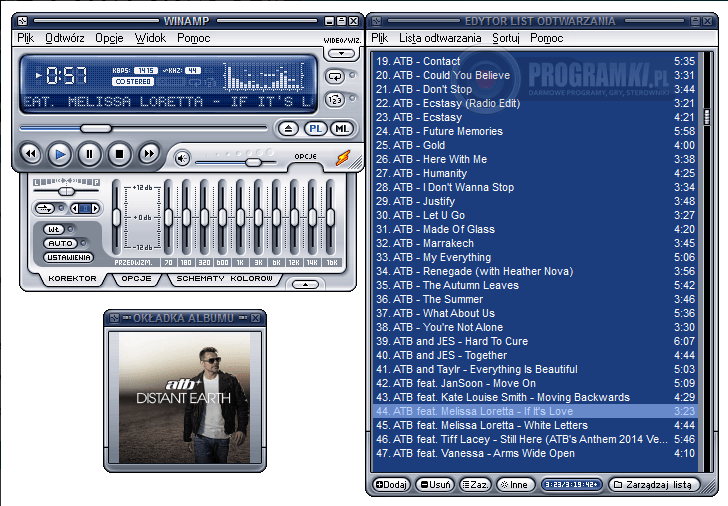Click the crossfade arrows icon button
This screenshot has width=728, height=506.
point(45,208)
